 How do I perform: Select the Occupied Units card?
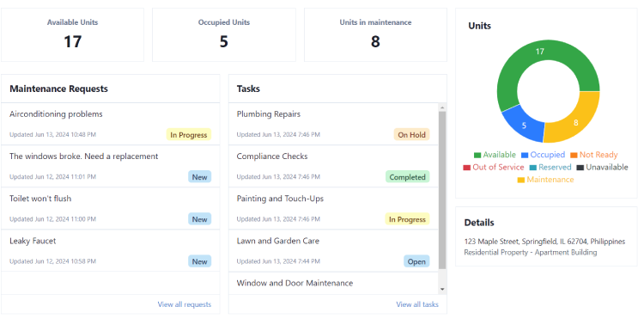tap(224, 35)
